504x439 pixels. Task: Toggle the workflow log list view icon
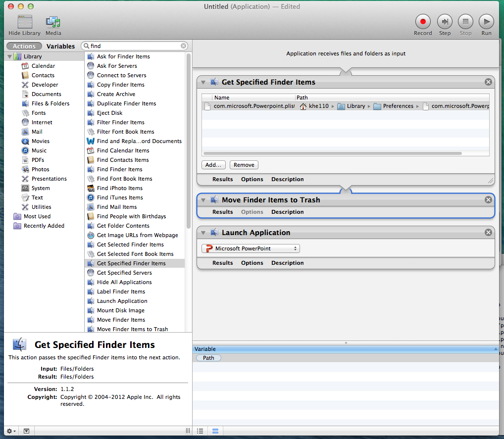tap(200, 431)
